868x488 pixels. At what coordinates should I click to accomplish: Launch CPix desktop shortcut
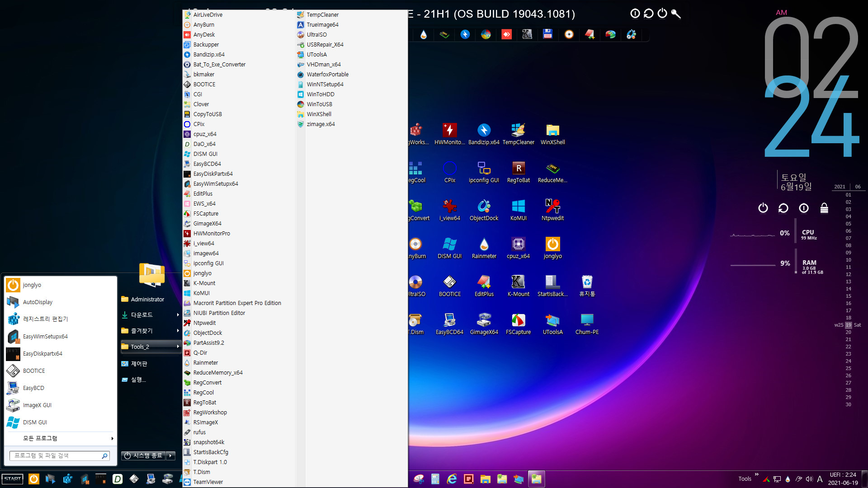pyautogui.click(x=449, y=172)
